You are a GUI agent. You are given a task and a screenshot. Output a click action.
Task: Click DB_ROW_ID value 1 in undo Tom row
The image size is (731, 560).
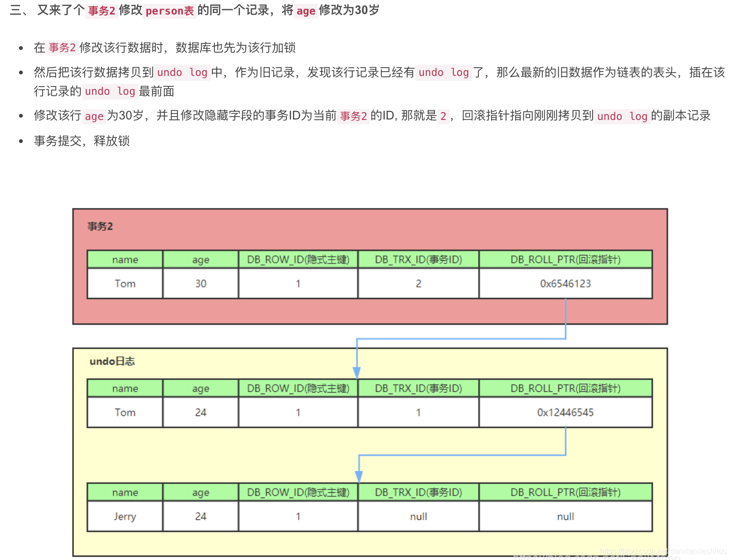point(298,413)
